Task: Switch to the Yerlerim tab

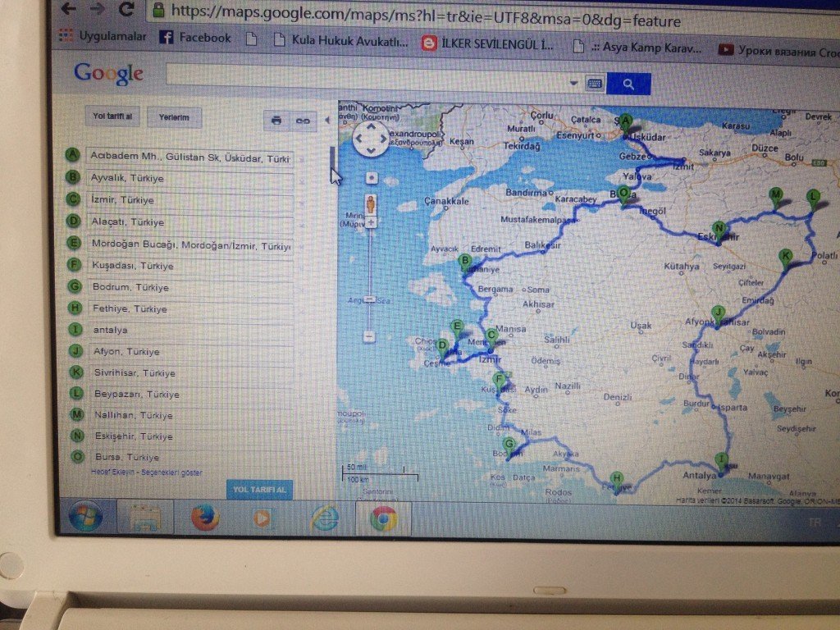Action: (x=174, y=118)
